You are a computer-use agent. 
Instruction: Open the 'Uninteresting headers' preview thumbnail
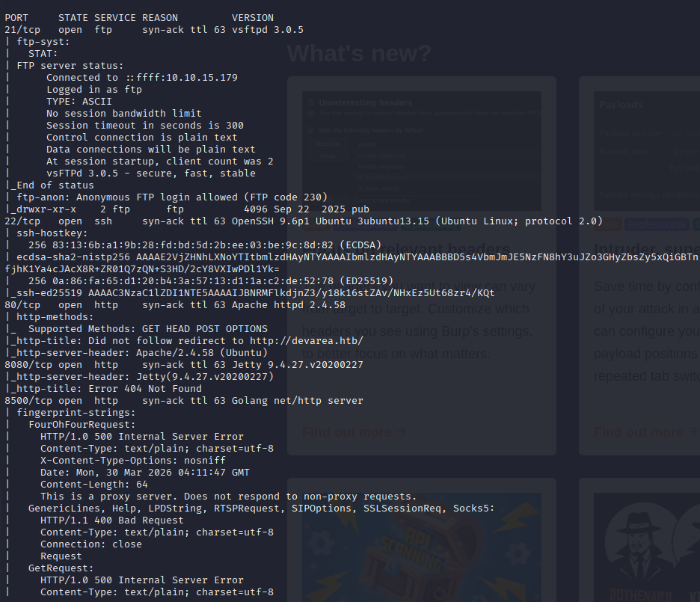coord(422,151)
